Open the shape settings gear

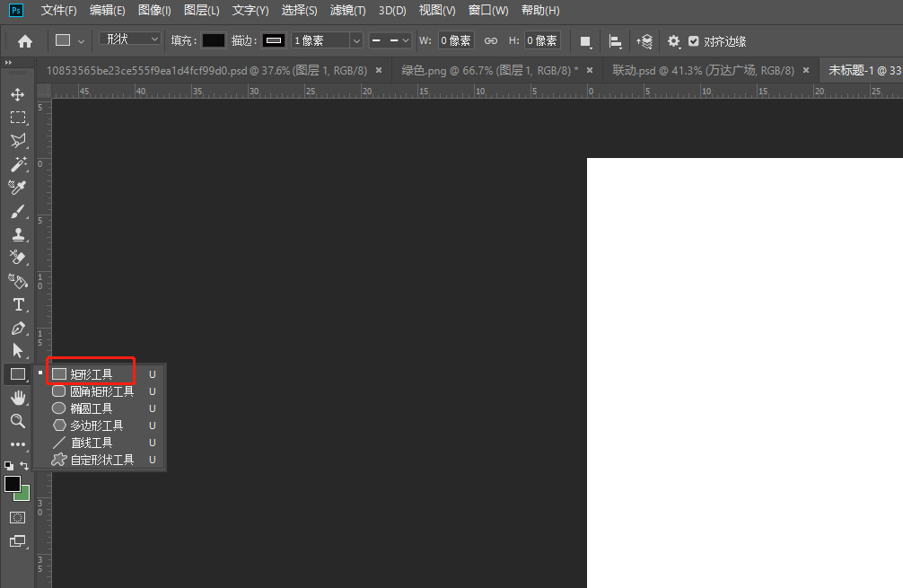673,41
